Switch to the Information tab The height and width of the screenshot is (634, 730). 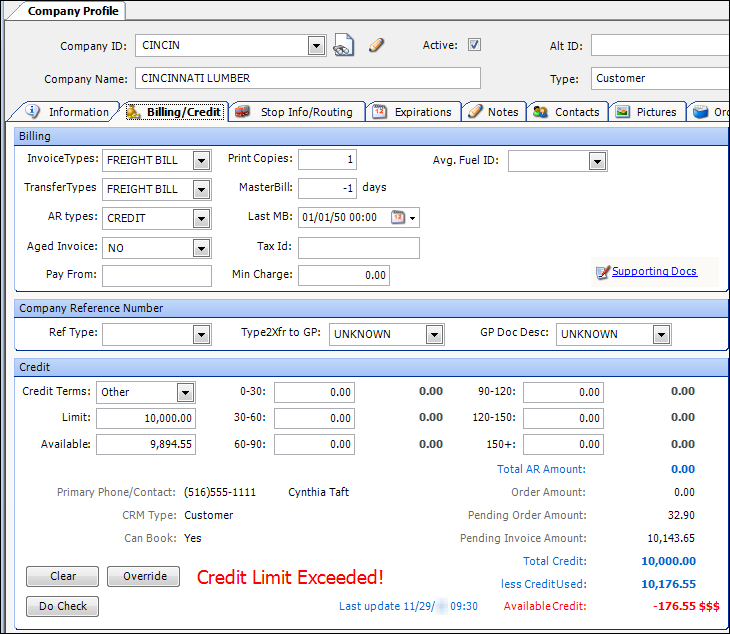tap(68, 112)
